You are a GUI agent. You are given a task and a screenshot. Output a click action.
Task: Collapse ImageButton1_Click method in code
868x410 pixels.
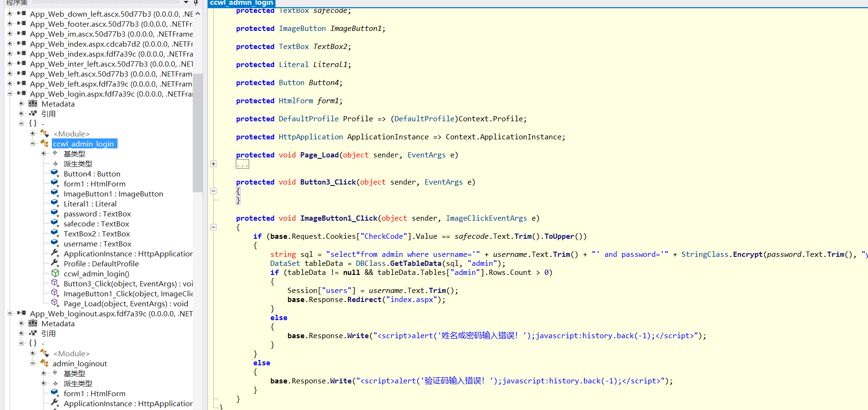pyautogui.click(x=214, y=227)
